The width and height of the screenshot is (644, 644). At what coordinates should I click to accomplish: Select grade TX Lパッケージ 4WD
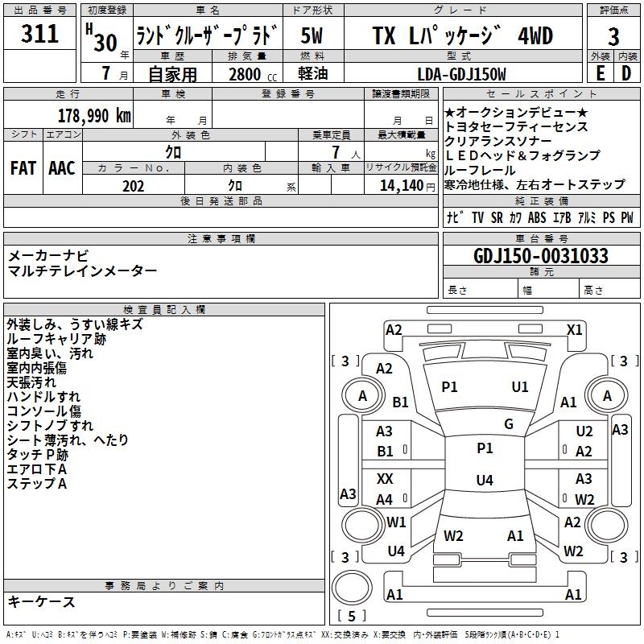[x=462, y=35]
